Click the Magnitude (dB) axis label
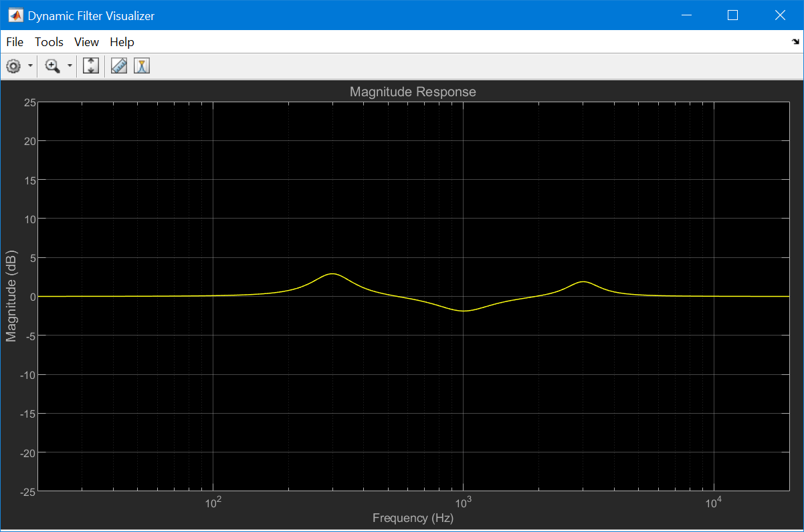Viewport: 804px width, 532px height. 11,297
